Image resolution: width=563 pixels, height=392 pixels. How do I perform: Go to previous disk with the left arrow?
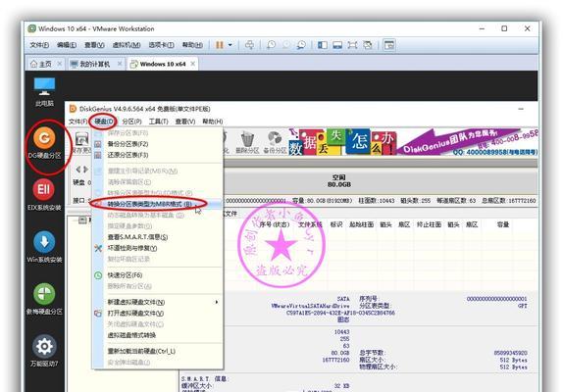tap(78, 169)
